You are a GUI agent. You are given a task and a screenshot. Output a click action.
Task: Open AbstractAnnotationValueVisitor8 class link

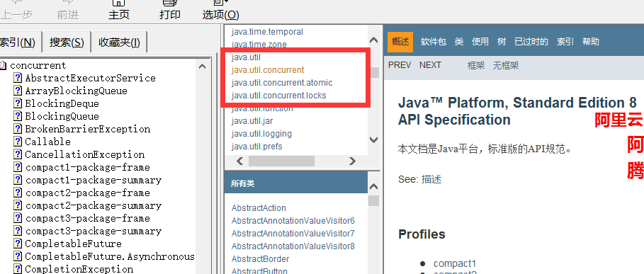click(293, 246)
